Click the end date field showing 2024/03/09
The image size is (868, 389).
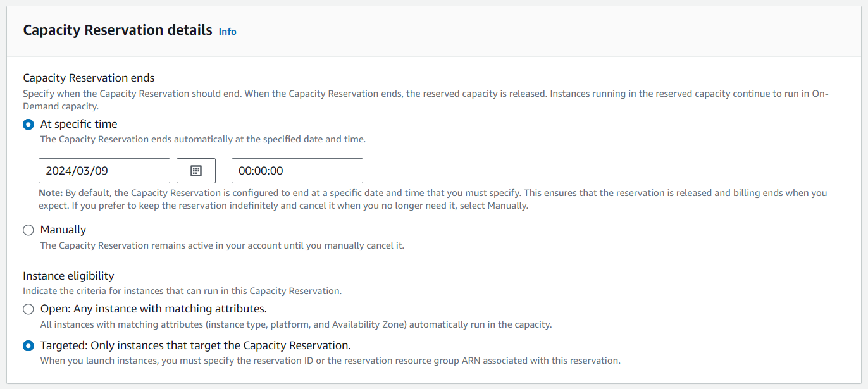click(x=104, y=171)
